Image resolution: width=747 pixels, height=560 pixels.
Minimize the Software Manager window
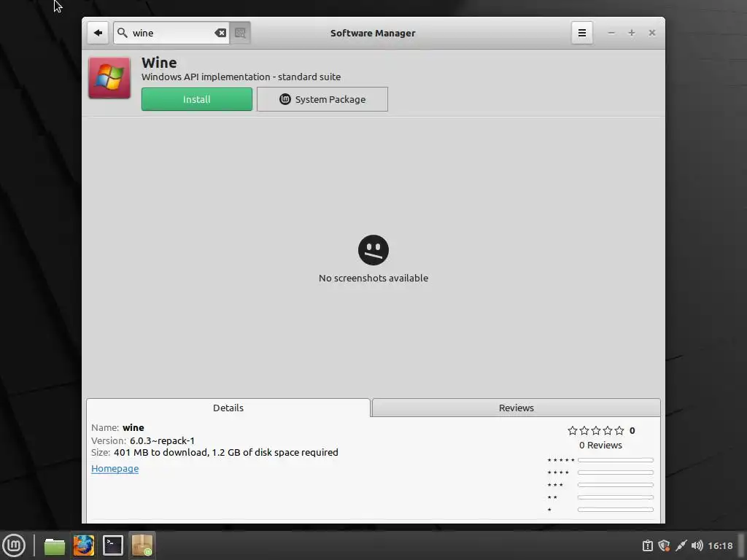click(611, 33)
